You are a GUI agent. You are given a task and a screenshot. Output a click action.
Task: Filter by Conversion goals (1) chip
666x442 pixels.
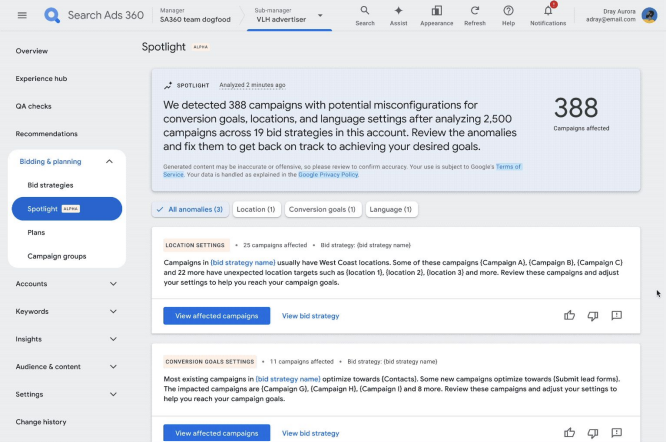tap(323, 209)
